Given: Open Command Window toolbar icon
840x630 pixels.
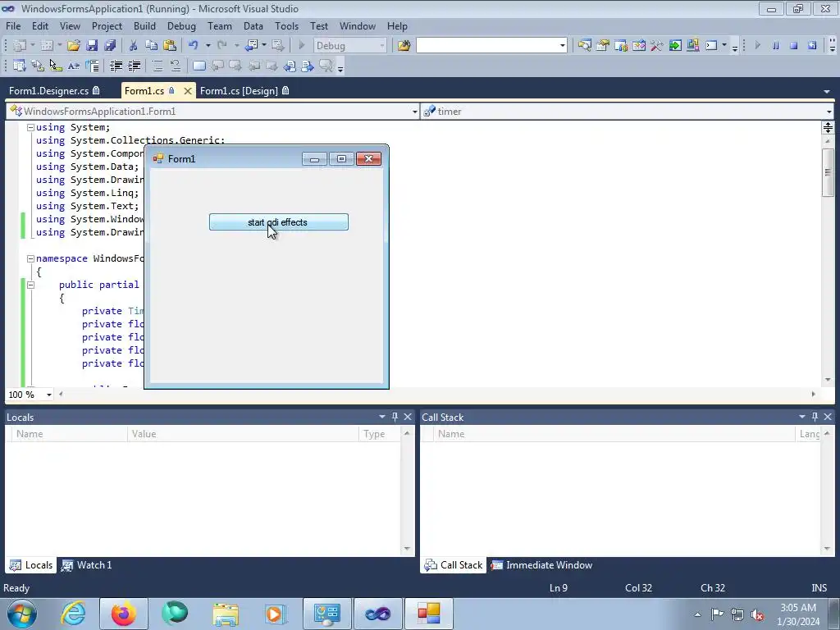Looking at the screenshot, I should pos(711,46).
